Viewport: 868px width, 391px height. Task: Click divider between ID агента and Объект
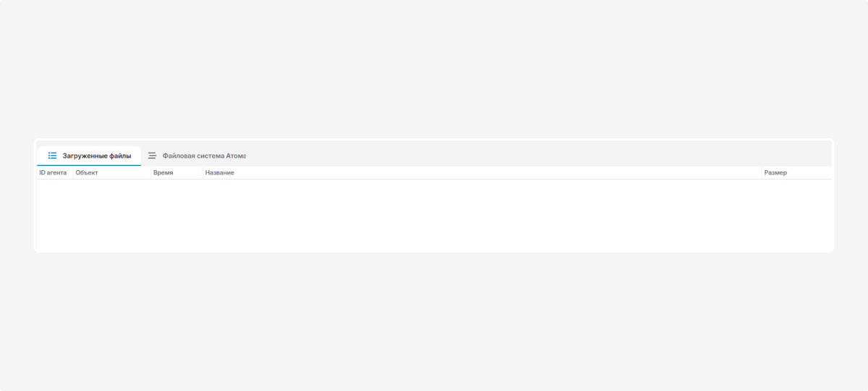(73, 173)
